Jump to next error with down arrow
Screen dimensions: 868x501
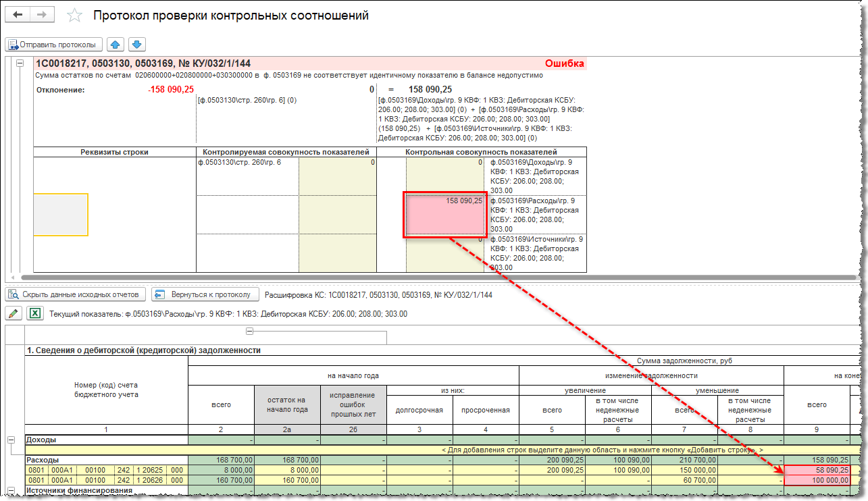(136, 45)
